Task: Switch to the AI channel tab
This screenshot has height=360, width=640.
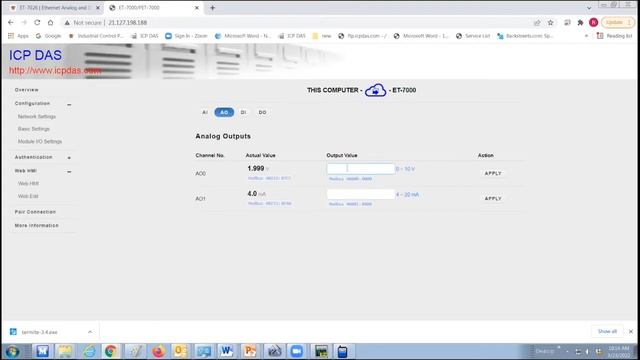Action: click(205, 112)
